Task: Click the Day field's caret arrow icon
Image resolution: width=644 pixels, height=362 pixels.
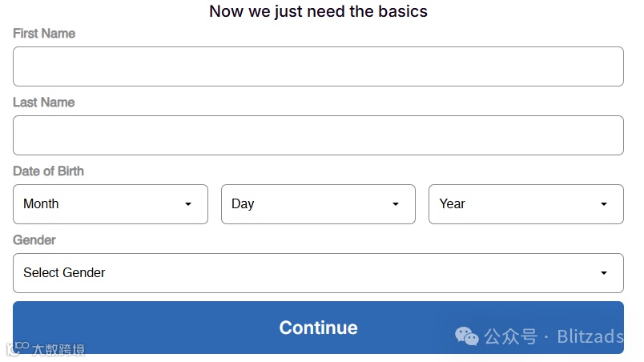Action: pyautogui.click(x=396, y=204)
